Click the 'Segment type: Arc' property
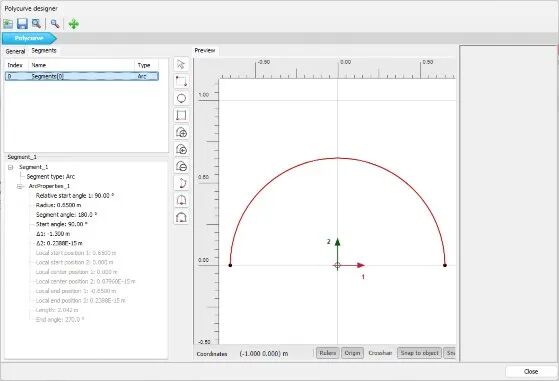The height and width of the screenshot is (381, 559). [x=51, y=177]
